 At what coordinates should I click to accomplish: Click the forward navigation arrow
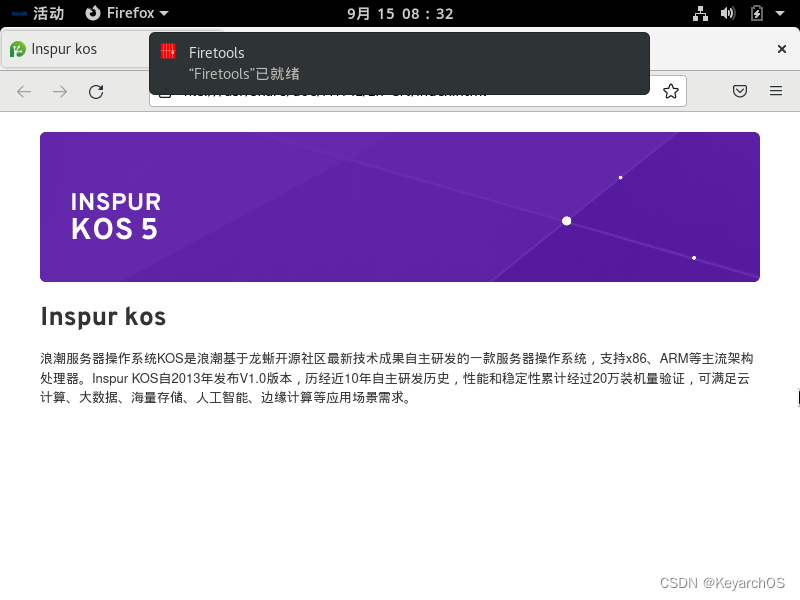click(x=59, y=91)
